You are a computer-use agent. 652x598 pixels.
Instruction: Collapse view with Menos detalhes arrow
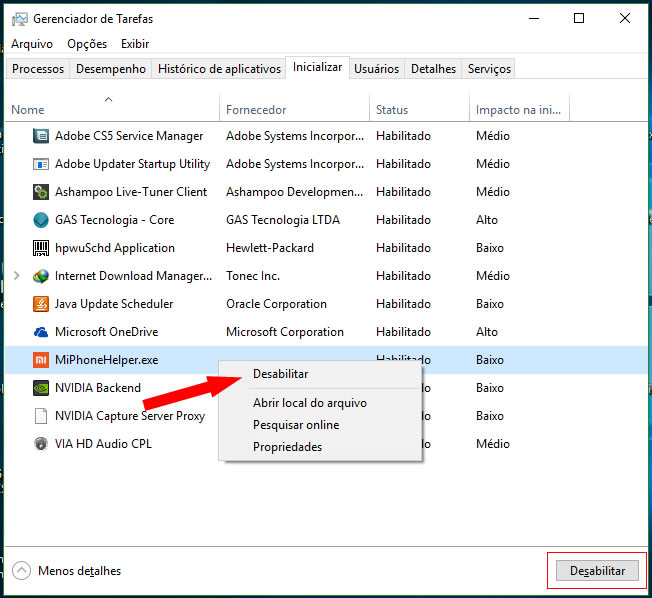(21, 571)
